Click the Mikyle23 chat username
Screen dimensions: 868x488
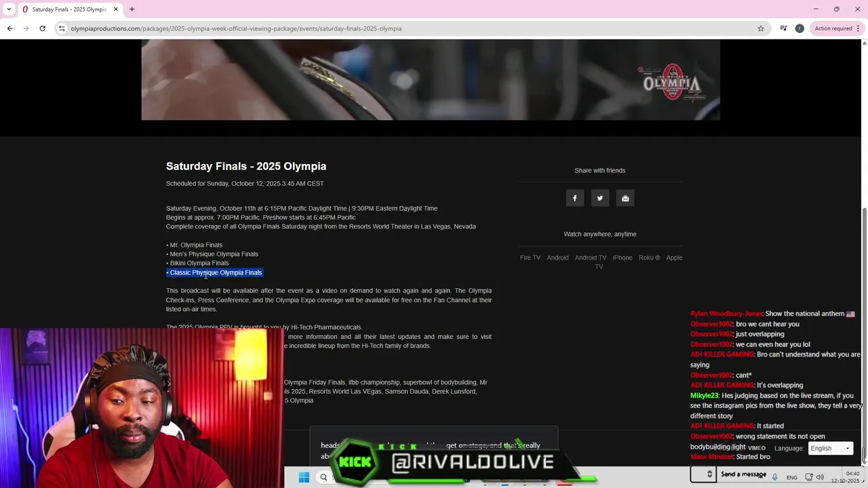coord(705,395)
